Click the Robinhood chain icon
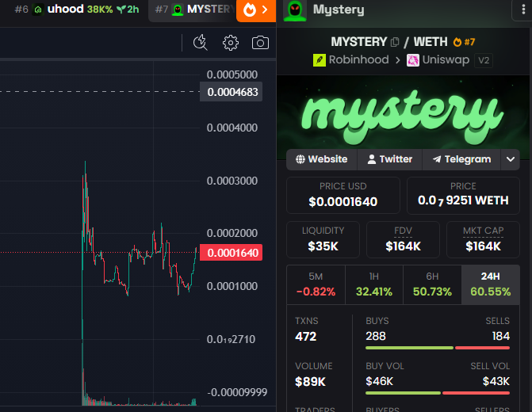Image resolution: width=532 pixels, height=412 pixels. tap(319, 60)
